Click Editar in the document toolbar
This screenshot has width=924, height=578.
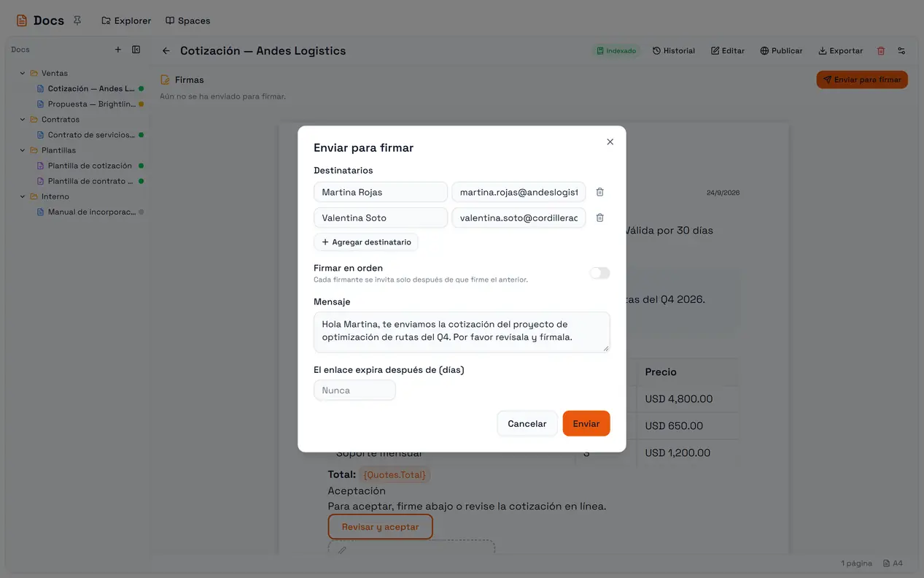pos(728,51)
